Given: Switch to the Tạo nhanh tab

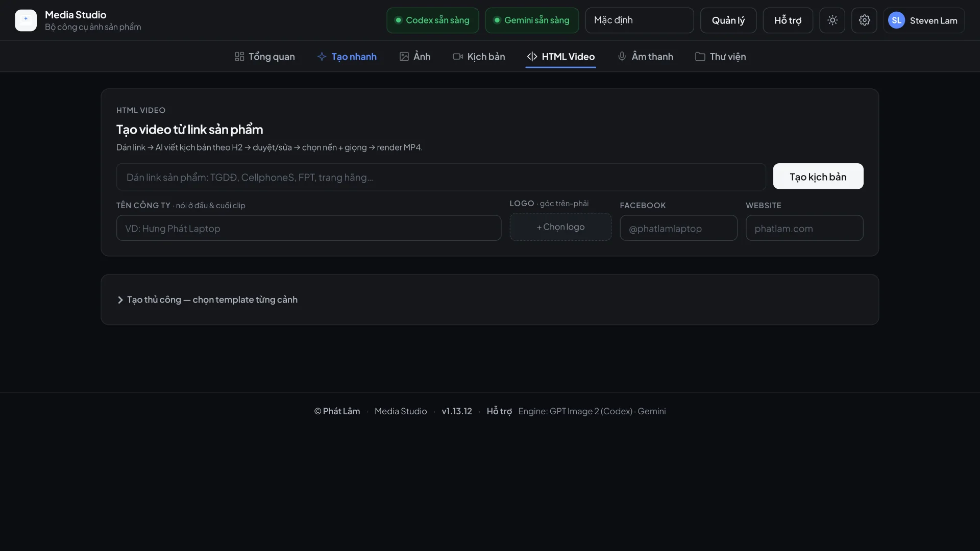Looking at the screenshot, I should [347, 57].
